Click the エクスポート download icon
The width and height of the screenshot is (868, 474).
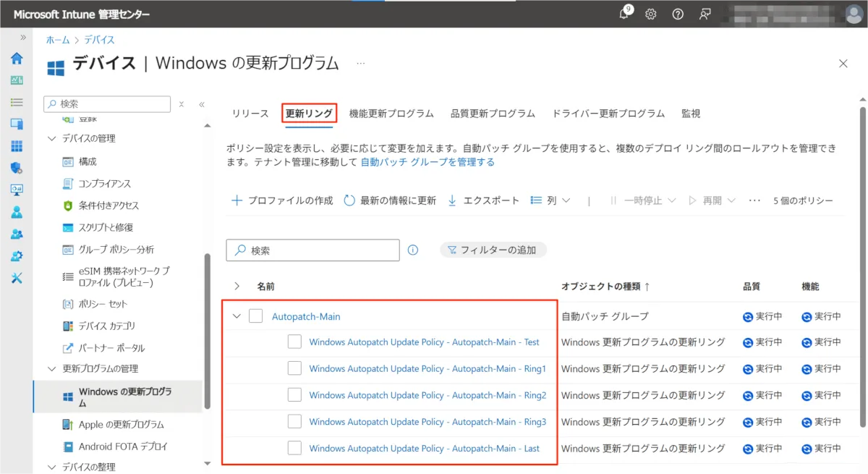pyautogui.click(x=452, y=200)
